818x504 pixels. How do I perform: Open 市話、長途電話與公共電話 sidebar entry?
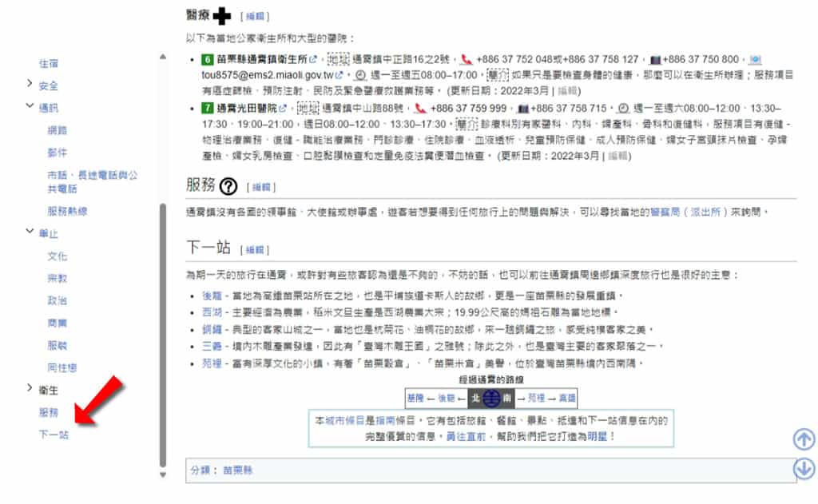click(93, 181)
